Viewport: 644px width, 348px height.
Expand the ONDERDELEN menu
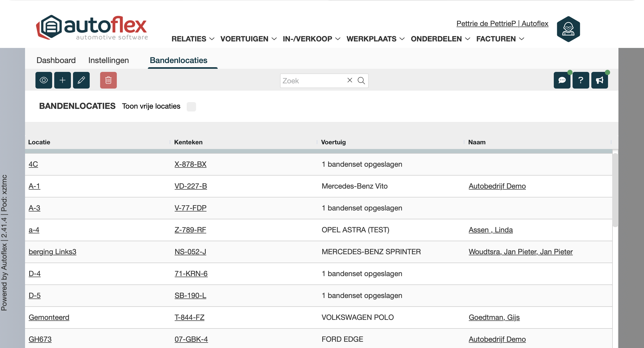[440, 39]
